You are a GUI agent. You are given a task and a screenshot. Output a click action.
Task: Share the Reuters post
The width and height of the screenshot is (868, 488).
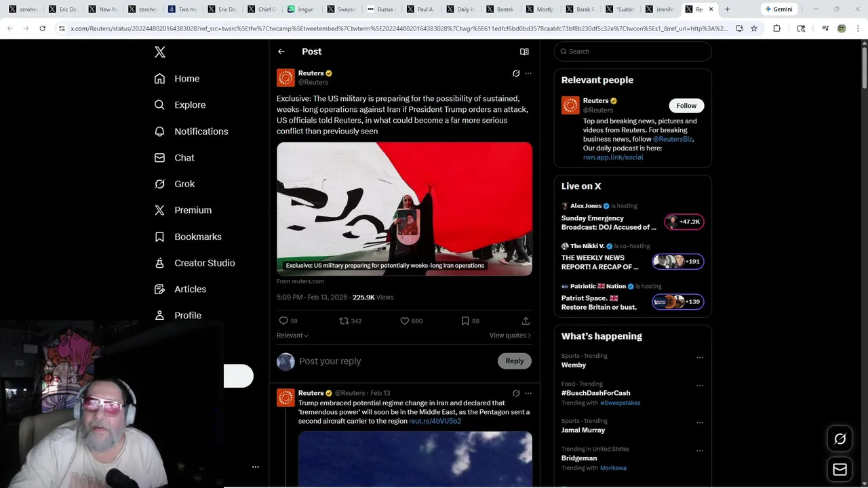526,321
